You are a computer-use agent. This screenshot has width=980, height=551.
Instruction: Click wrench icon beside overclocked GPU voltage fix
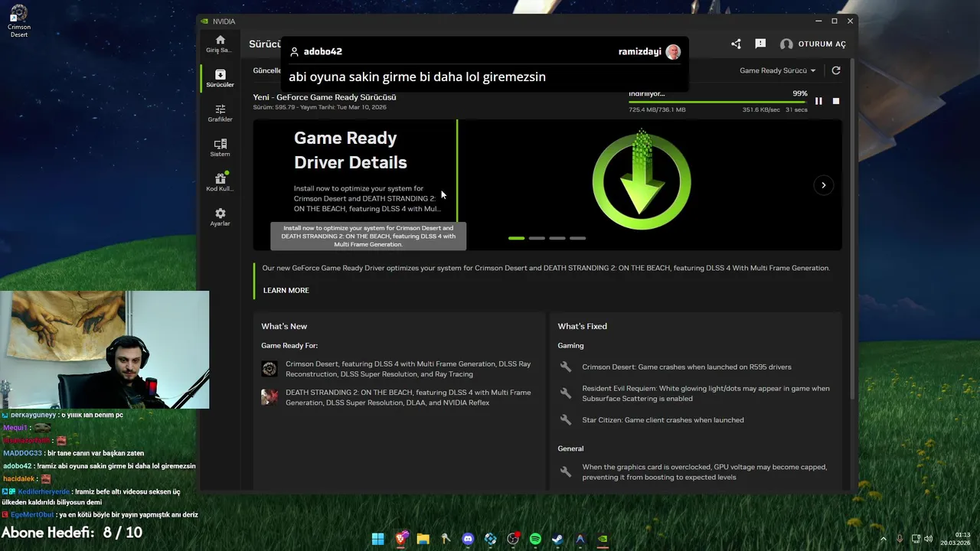pos(566,472)
